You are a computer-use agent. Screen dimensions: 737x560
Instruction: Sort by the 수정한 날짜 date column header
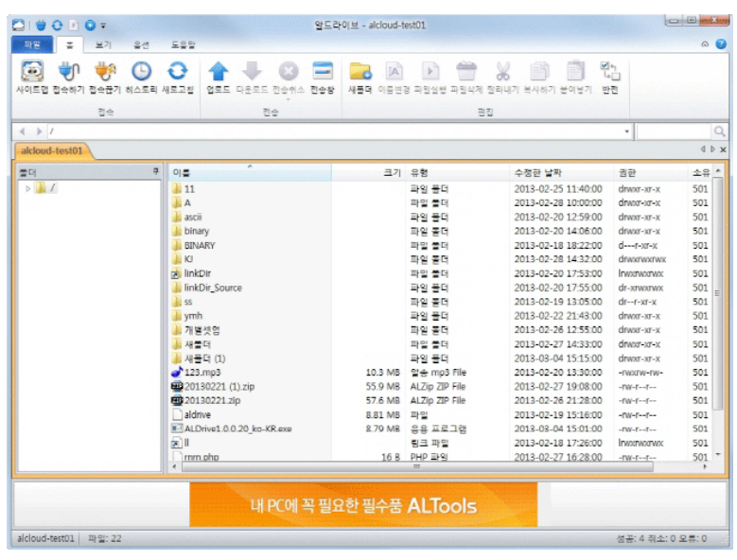point(562,172)
